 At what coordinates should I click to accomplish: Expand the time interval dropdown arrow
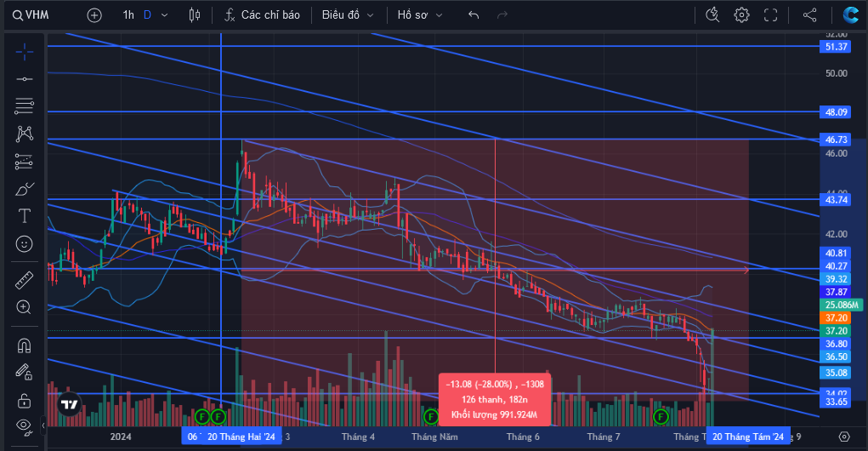[164, 15]
